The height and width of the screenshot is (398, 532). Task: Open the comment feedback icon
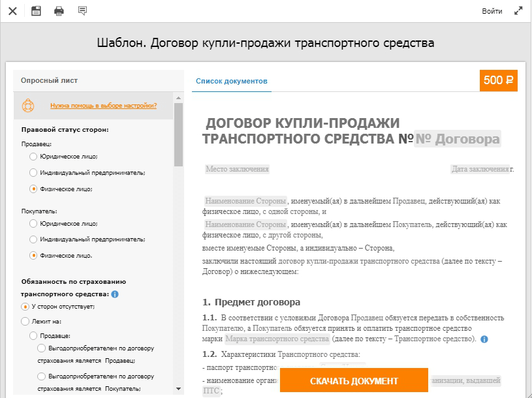pyautogui.click(x=82, y=10)
